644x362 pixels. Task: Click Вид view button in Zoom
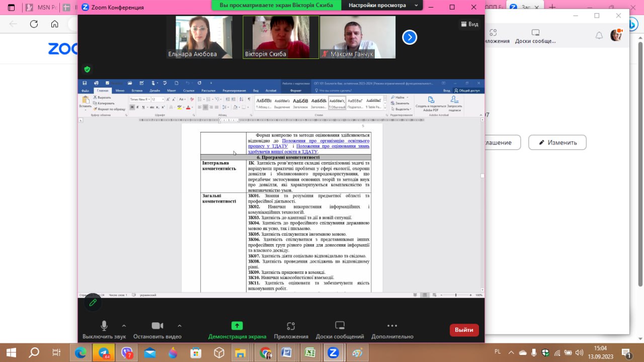[x=469, y=24]
